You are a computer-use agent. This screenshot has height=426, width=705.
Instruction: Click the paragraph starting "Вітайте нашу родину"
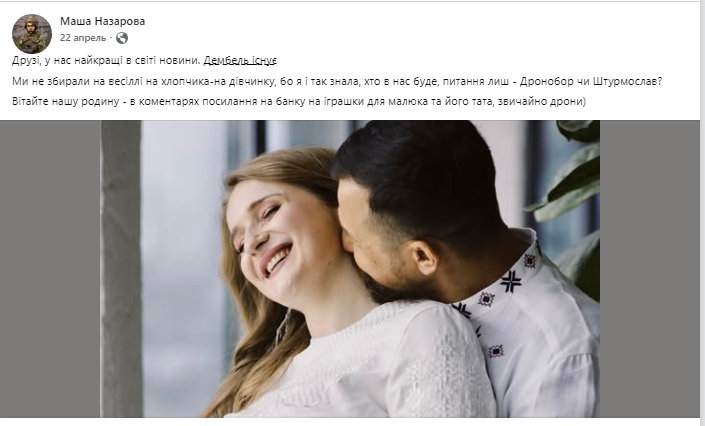(299, 101)
